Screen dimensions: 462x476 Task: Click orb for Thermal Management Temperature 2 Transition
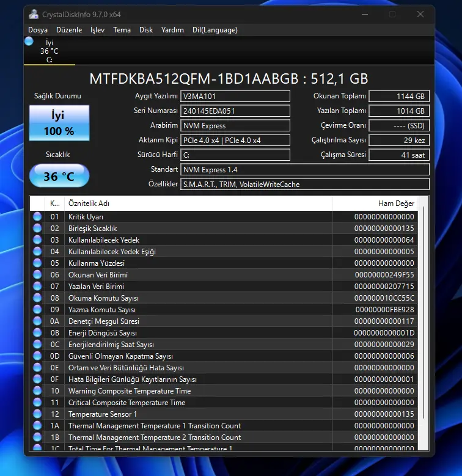coord(37,437)
